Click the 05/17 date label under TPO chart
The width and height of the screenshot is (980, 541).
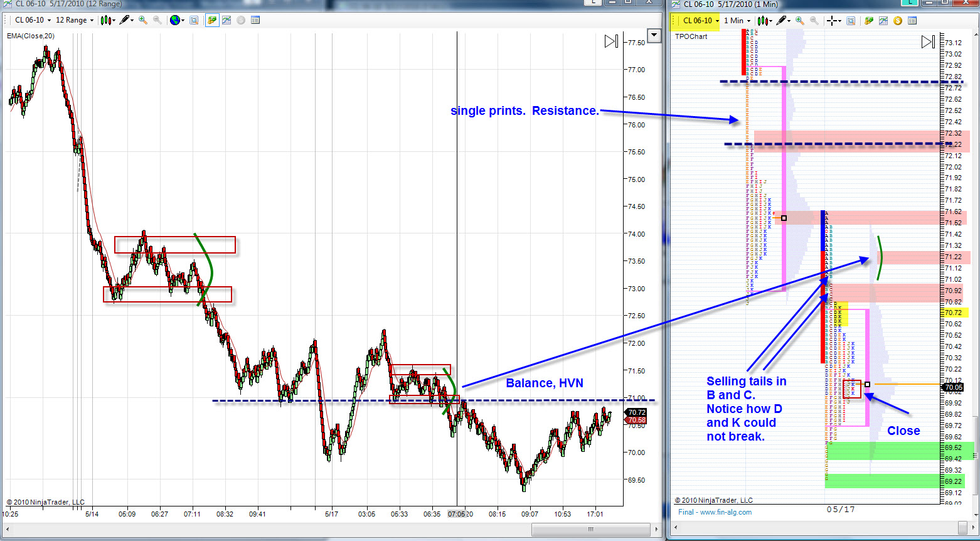pos(841,509)
